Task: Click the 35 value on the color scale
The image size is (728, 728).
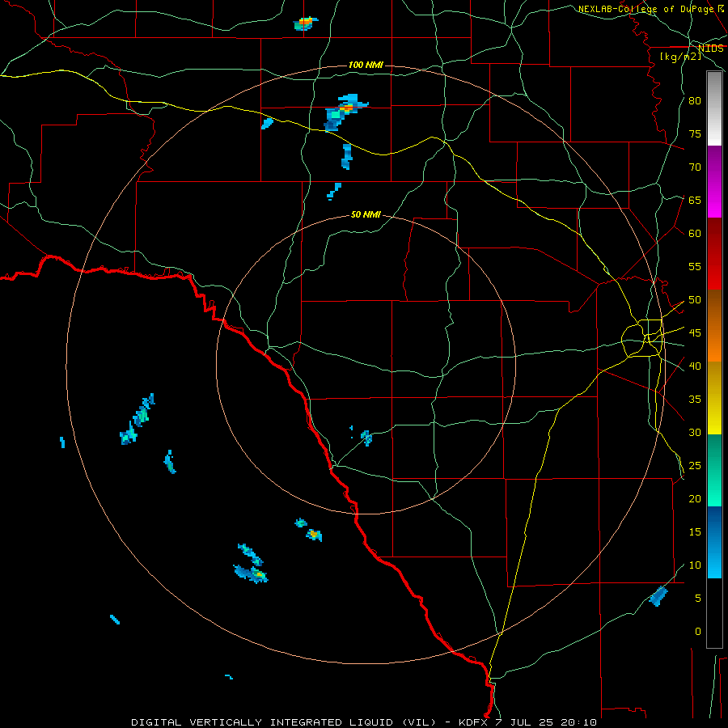Action: tap(695, 400)
